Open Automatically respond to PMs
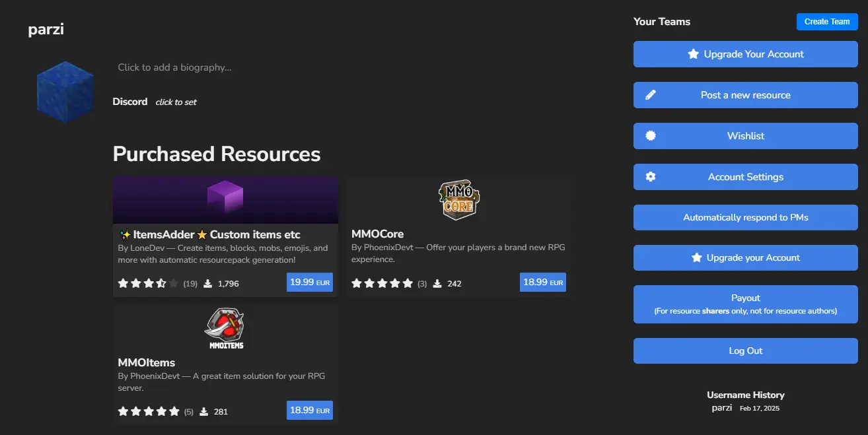868x435 pixels. click(746, 217)
